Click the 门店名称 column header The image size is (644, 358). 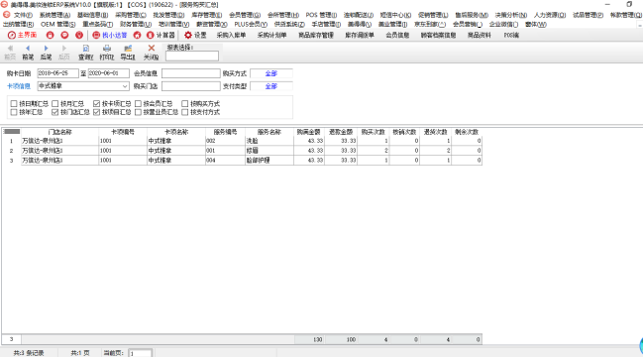(60, 132)
